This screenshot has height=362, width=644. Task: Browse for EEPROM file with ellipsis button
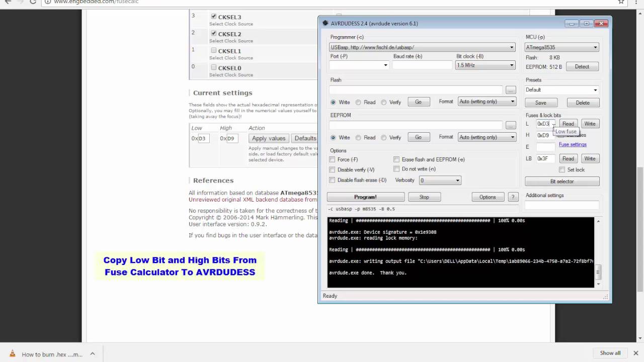pos(511,125)
